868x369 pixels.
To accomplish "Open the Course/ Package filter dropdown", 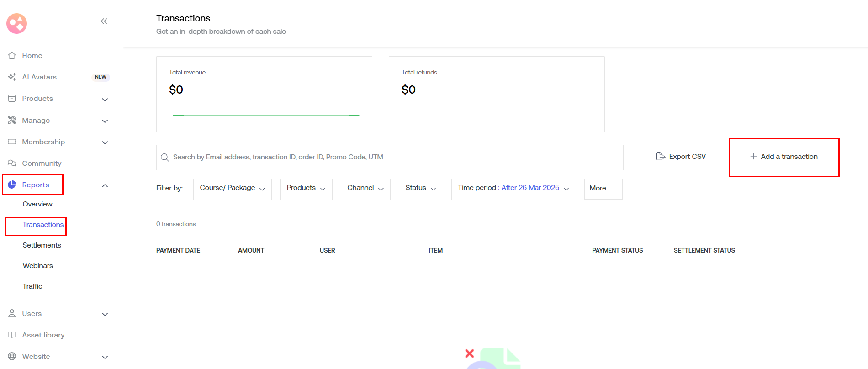I will pos(232,188).
